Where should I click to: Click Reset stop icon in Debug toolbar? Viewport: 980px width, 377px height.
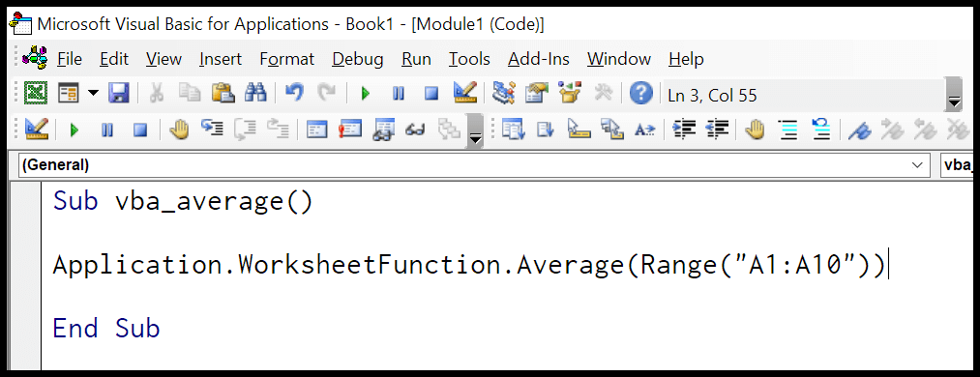[x=140, y=130]
